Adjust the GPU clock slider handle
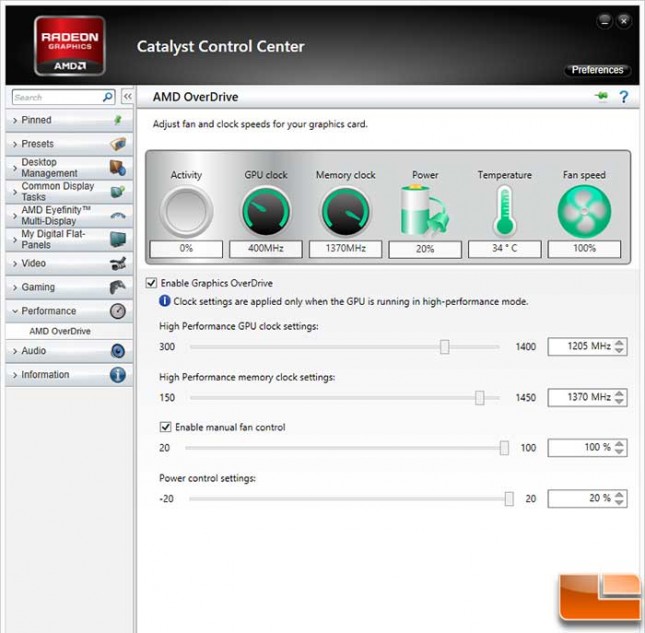Screen dimensions: 645x633 [444, 347]
